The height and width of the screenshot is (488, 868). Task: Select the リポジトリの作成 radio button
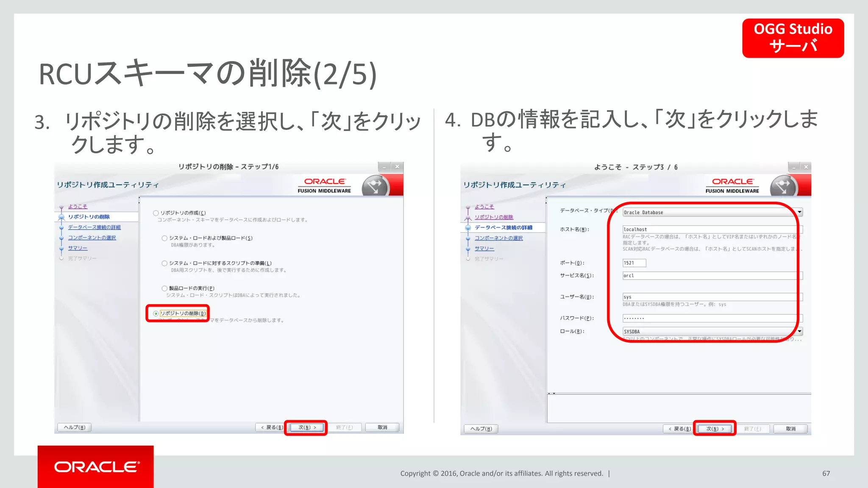tap(156, 213)
